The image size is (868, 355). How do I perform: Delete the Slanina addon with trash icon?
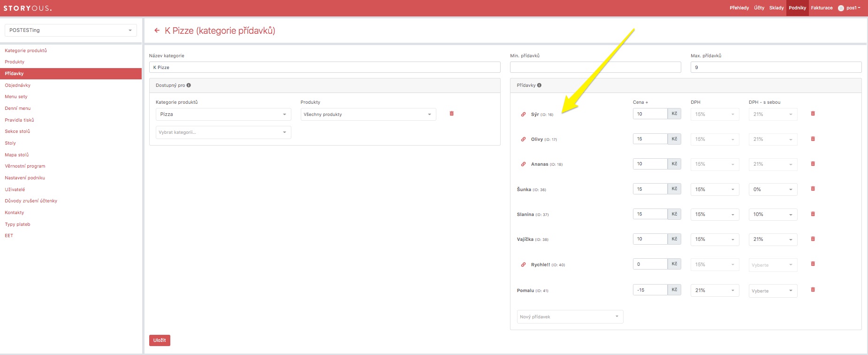click(x=813, y=214)
